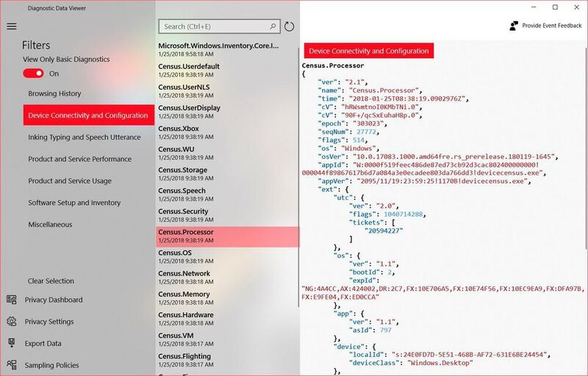The width and height of the screenshot is (588, 376).
Task: Click the Export Data icon
Action: (x=12, y=343)
